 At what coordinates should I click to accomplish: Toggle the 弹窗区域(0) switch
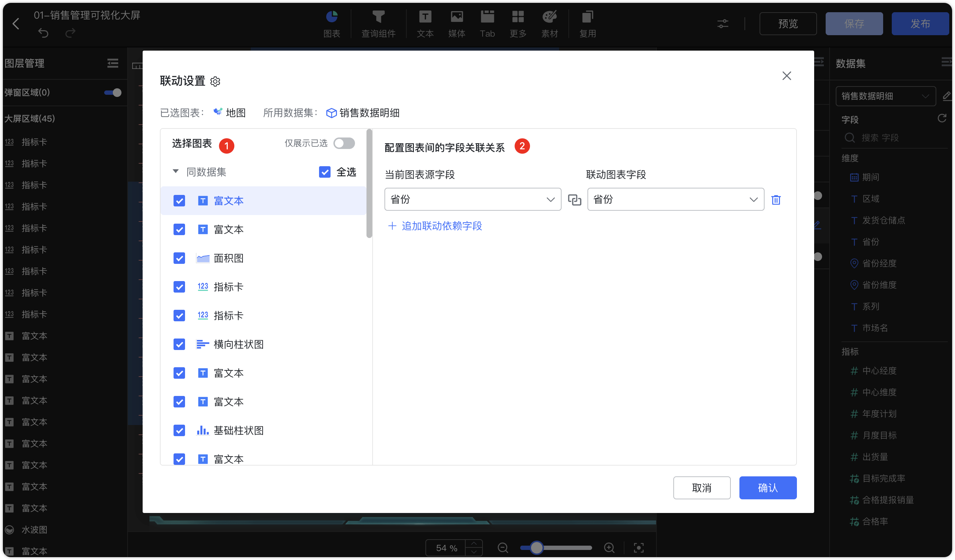(x=113, y=92)
